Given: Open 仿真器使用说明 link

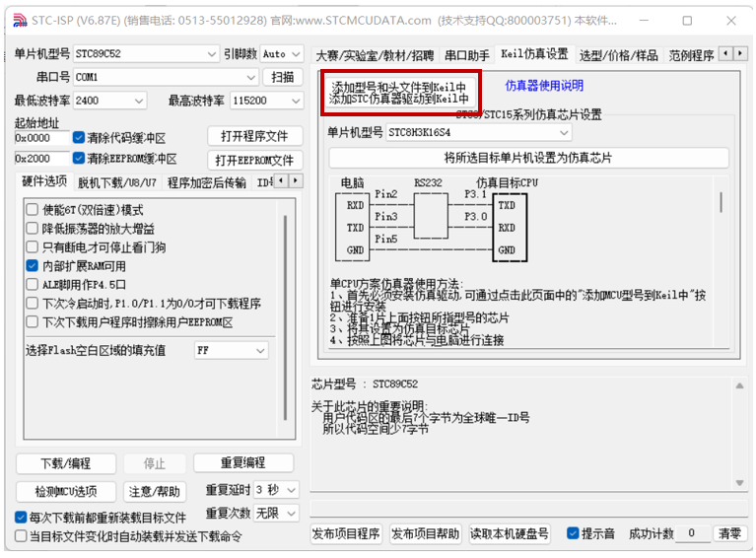Looking at the screenshot, I should (x=544, y=86).
